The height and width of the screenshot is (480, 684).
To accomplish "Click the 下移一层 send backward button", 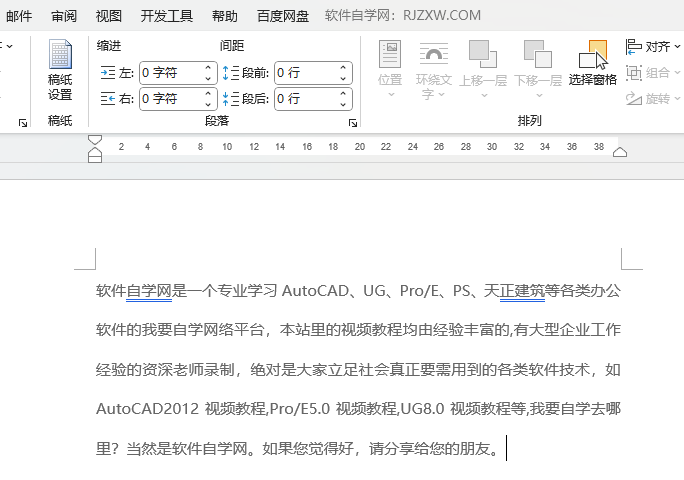I will [538, 69].
